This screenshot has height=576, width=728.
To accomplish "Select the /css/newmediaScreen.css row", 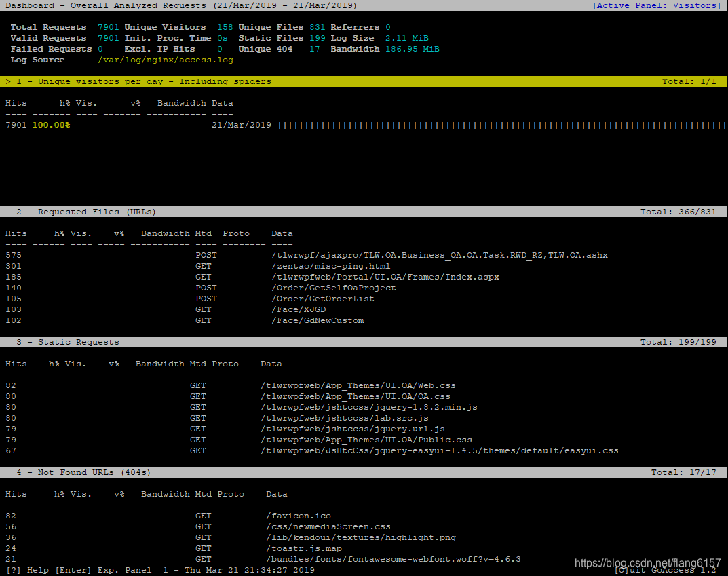I will (x=198, y=526).
